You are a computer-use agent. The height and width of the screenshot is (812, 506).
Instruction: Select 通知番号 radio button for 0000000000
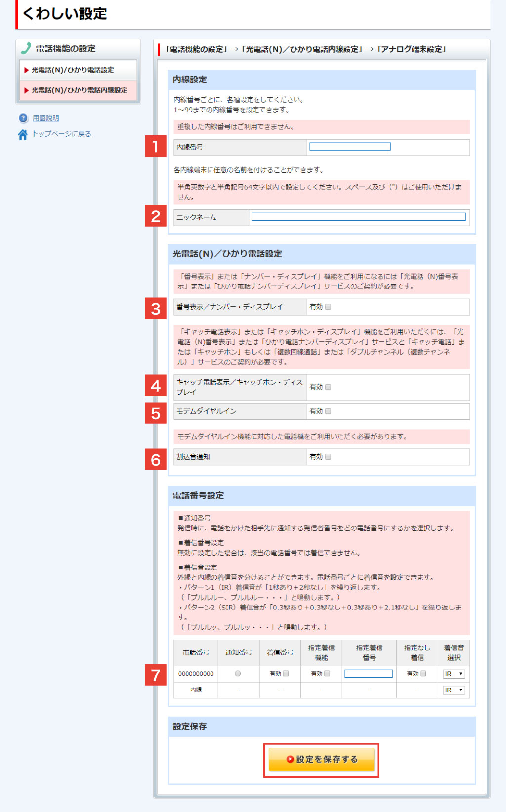[238, 674]
